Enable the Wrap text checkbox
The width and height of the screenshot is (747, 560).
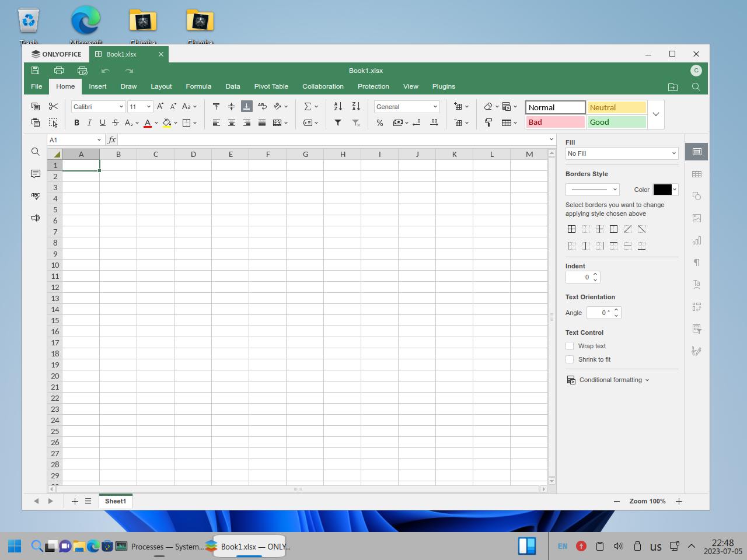coord(570,346)
